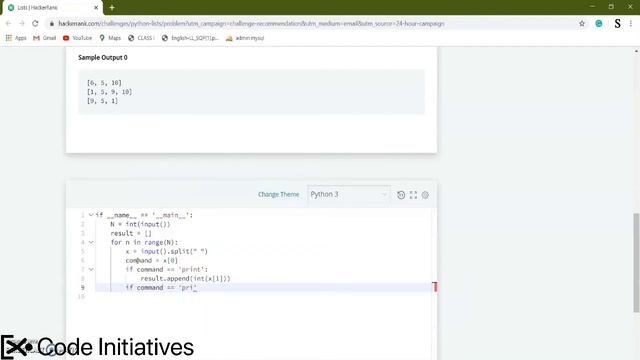
Task: Reload the HackerRank page
Action: [x=35, y=24]
